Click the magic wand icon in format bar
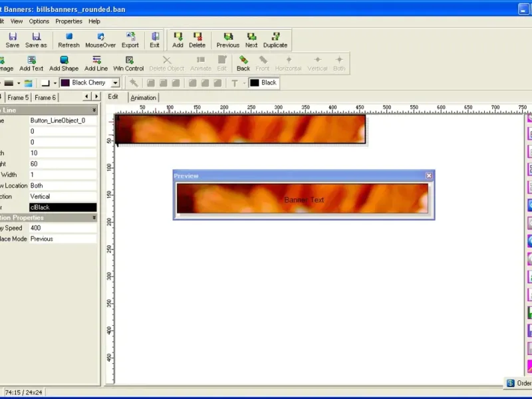 coord(134,82)
